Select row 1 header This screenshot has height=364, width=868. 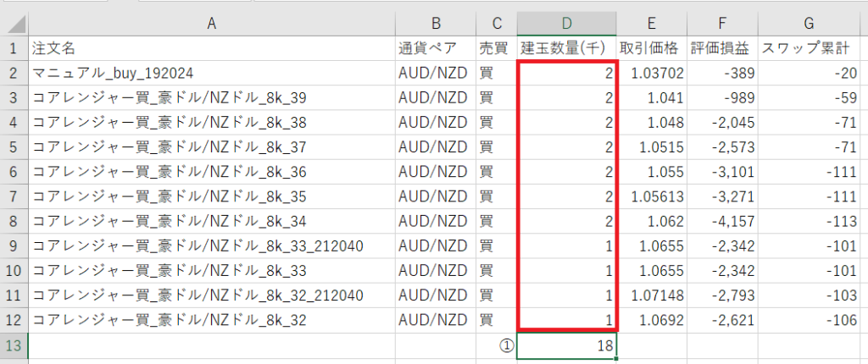pos(14,47)
